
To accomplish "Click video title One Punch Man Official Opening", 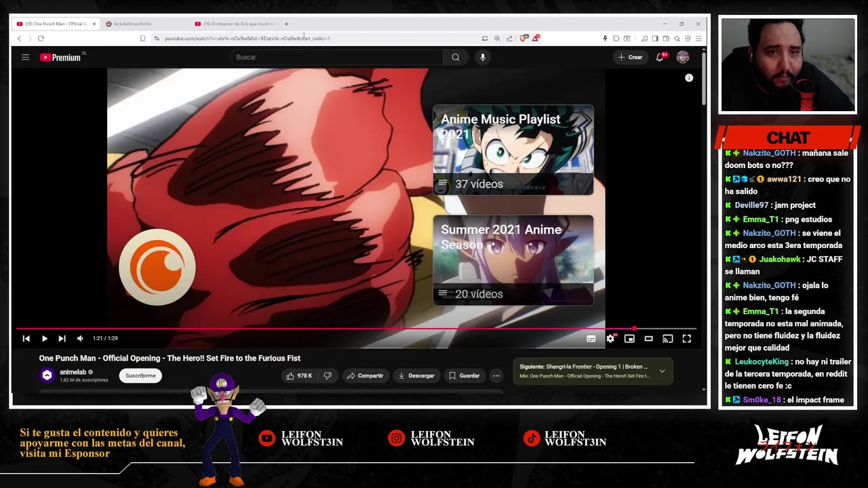I will (x=170, y=358).
